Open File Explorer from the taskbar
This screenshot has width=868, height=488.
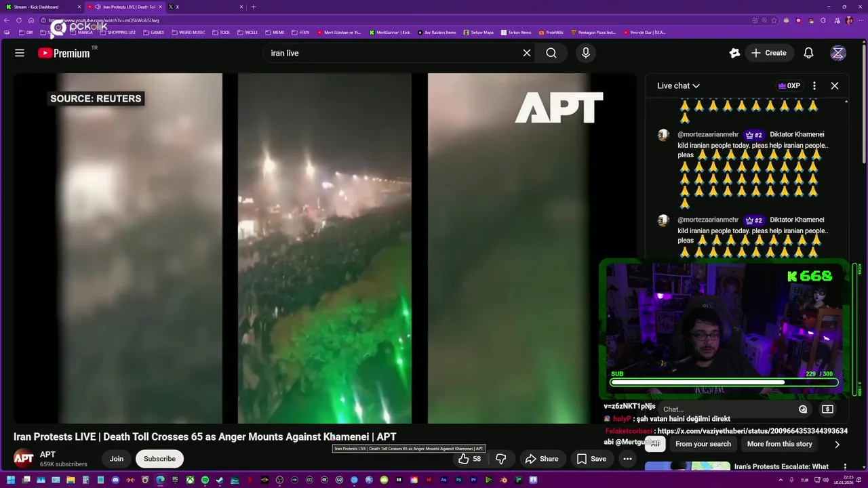(71, 480)
